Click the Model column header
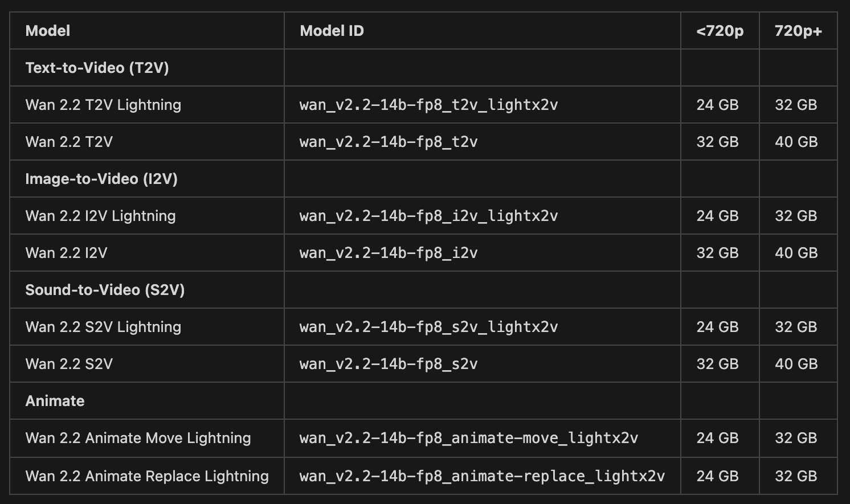 coord(48,31)
